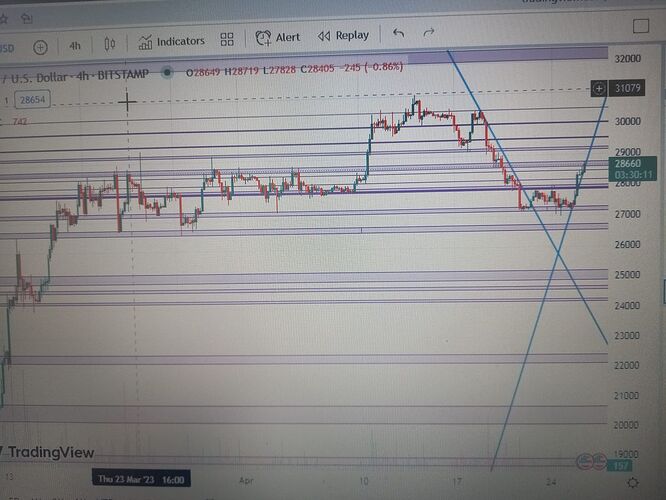Image resolution: width=666 pixels, height=500 pixels.
Task: Create a new Alert
Action: [278, 37]
